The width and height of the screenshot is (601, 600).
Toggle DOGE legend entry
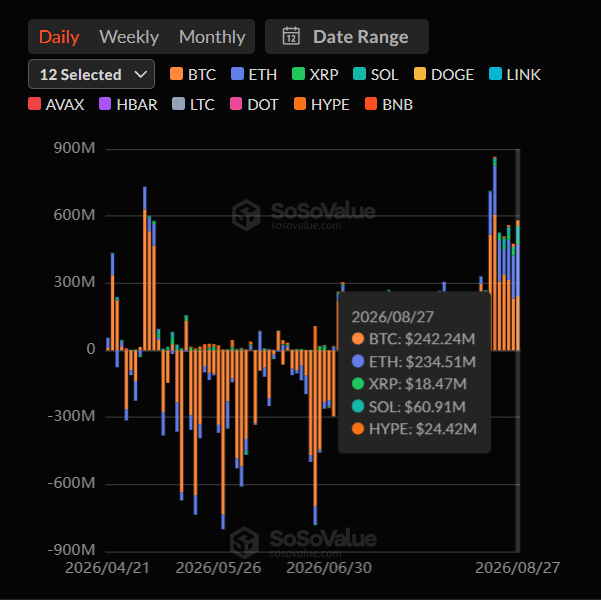[x=444, y=74]
